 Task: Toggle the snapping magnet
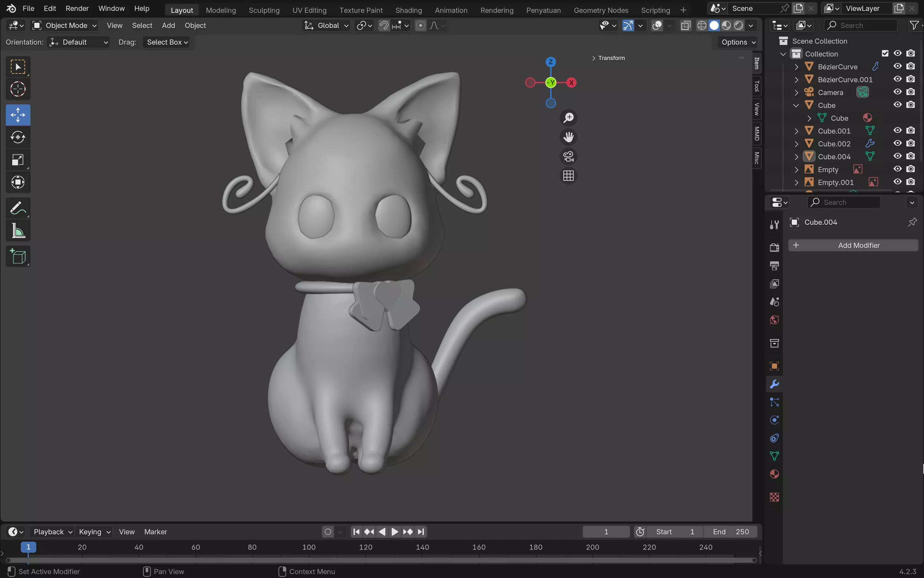384,26
